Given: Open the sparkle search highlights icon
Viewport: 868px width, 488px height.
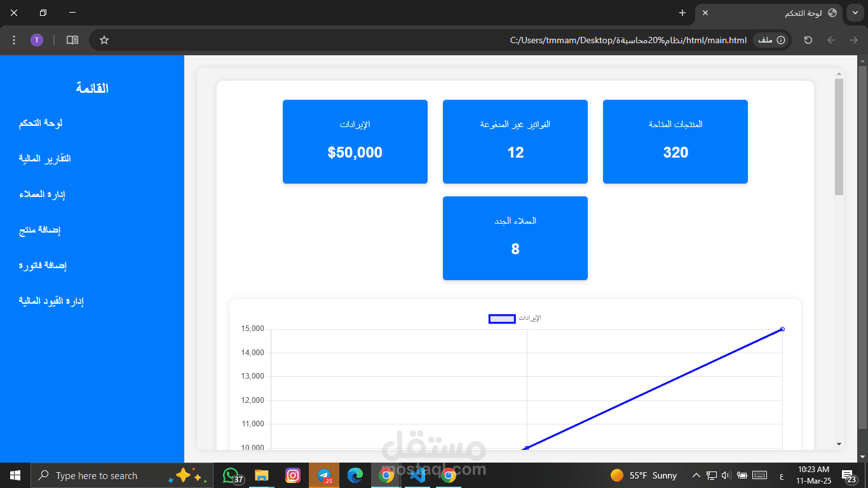Looking at the screenshot, I should point(188,475).
